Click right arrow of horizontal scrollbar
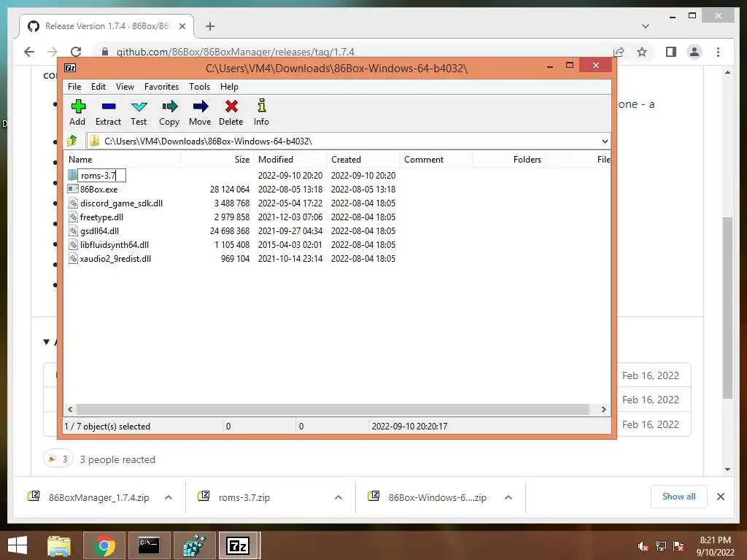 coord(603,409)
